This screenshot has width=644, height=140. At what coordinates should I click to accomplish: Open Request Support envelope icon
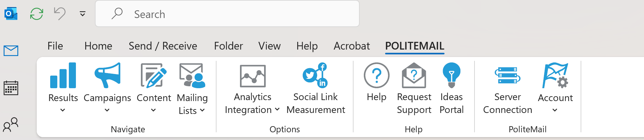coord(414,76)
